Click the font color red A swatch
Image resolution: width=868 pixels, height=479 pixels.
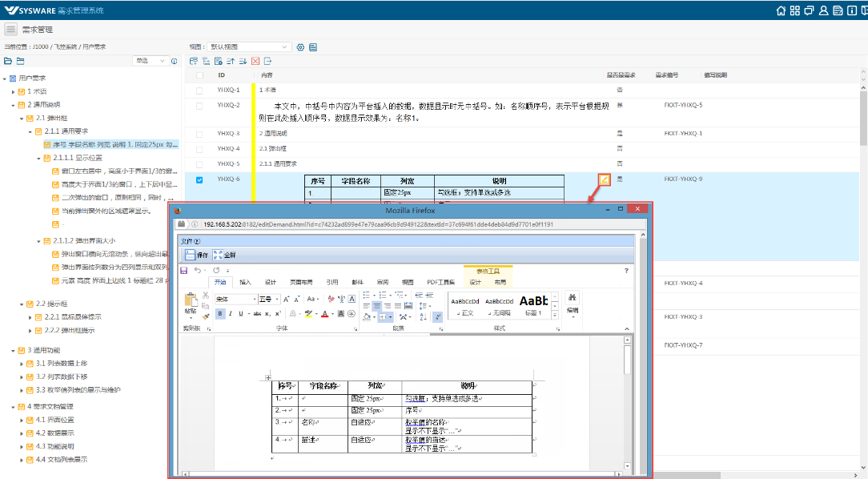325,313
